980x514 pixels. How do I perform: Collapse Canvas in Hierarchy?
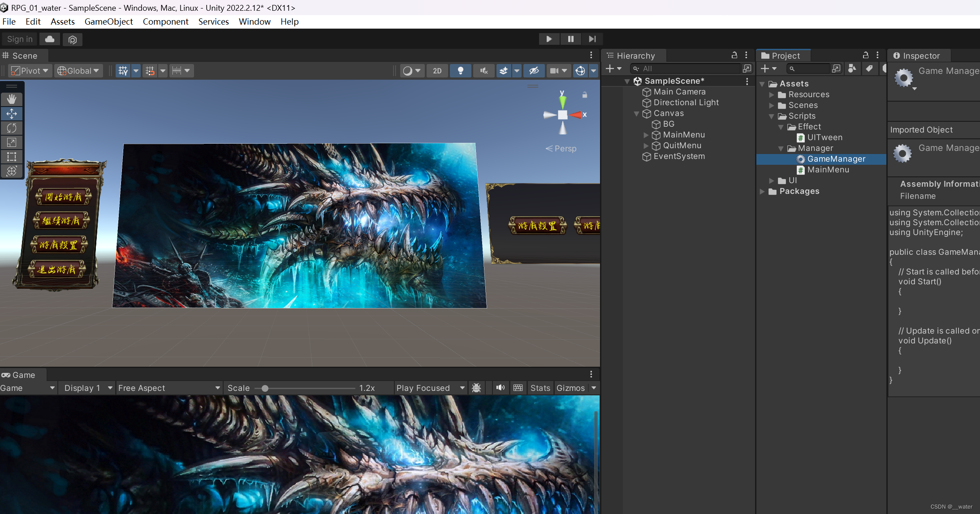point(636,114)
